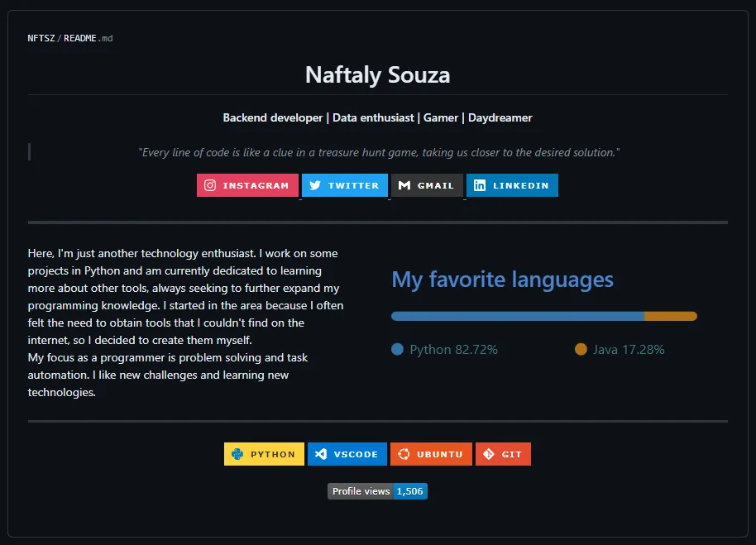Image resolution: width=756 pixels, height=545 pixels.
Task: Click the orange Java segment of the language bar
Action: point(670,316)
